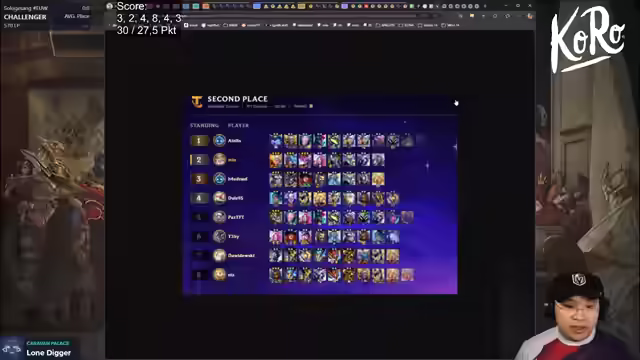Viewport: 640px width, 360px height.
Task: Click the number 2 standing badge
Action: pos(199,160)
